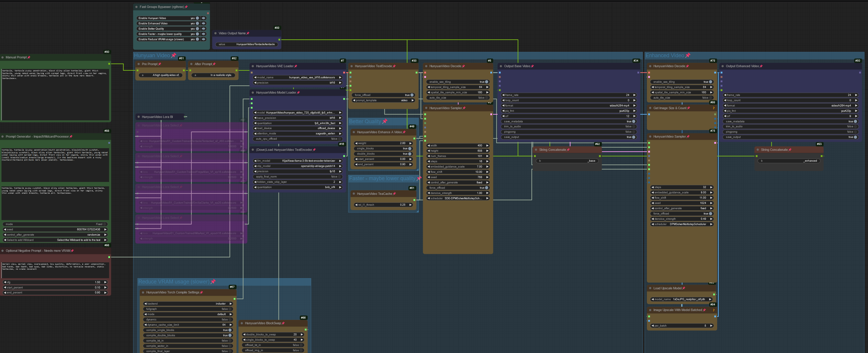Toggle the Enable Better Quality switch
868x353 pixels.
tap(197, 29)
